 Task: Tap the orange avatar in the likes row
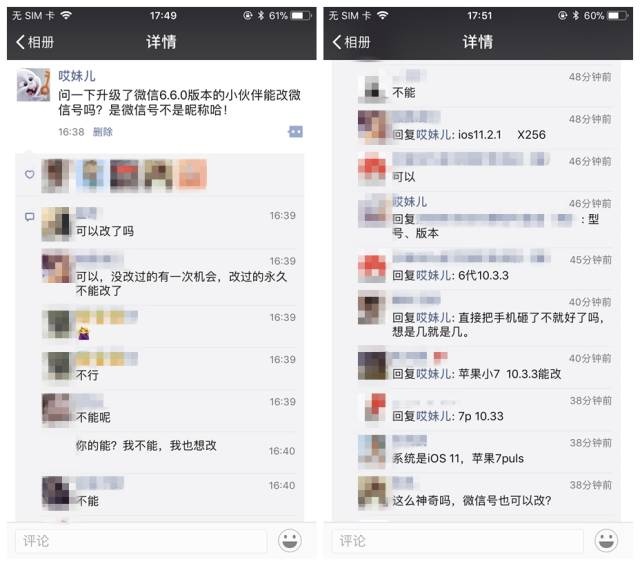tap(192, 175)
